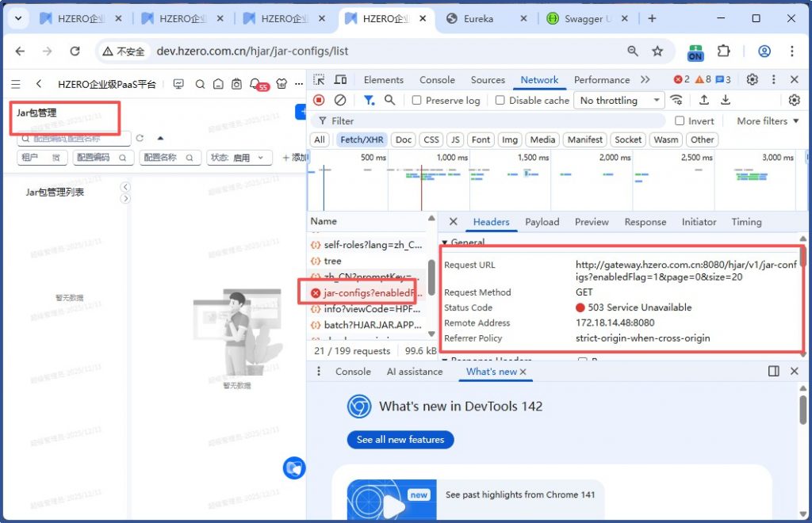
Task: Enable the Preserve log checkbox
Action: [x=417, y=101]
